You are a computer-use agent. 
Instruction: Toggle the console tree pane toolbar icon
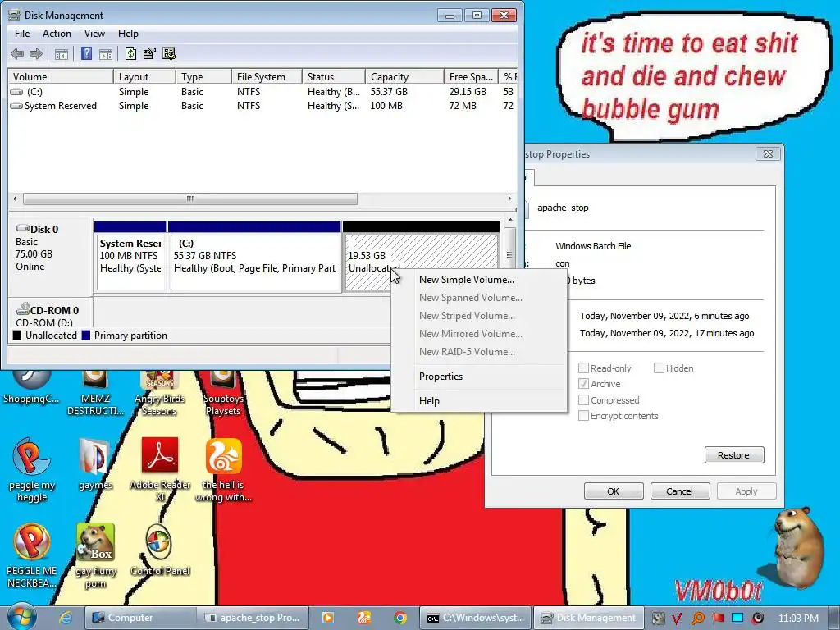(x=62, y=53)
